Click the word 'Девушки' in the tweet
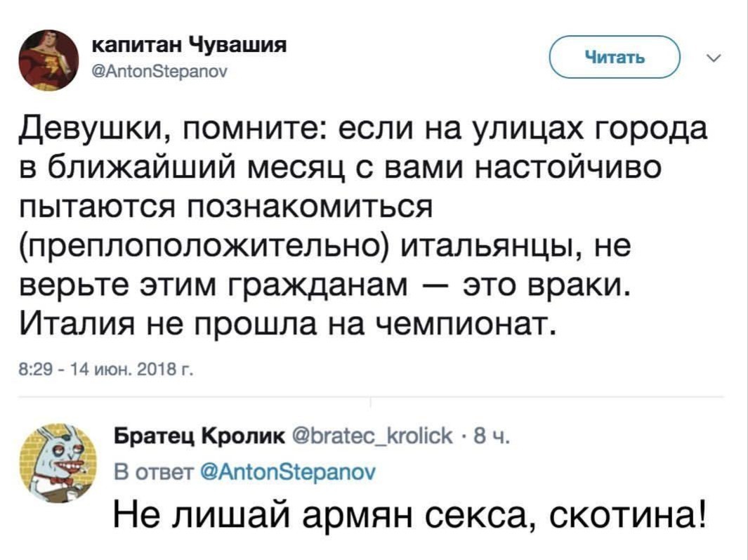 pos(96,131)
